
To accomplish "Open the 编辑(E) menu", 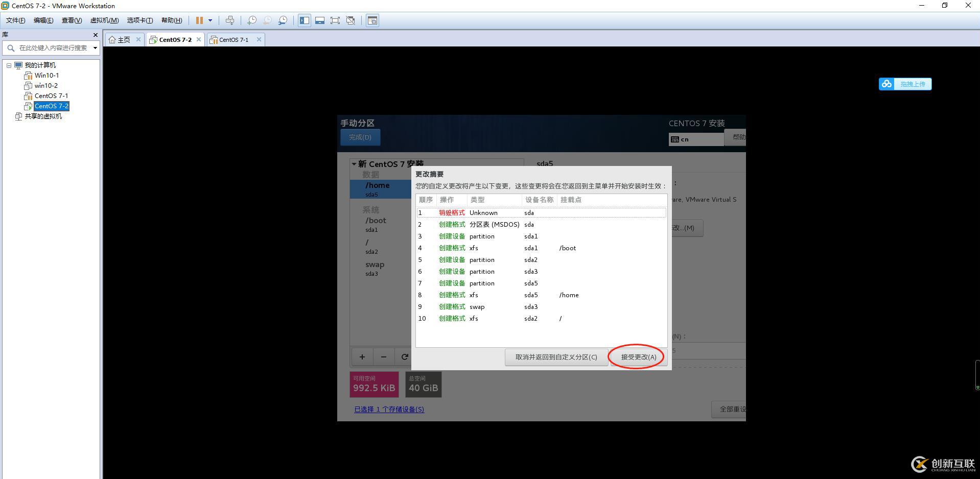I will click(43, 20).
